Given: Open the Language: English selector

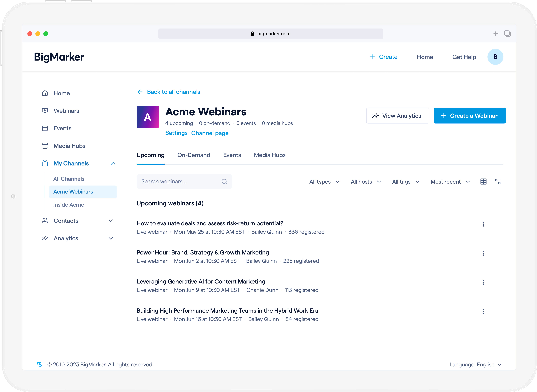Looking at the screenshot, I should (x=475, y=364).
